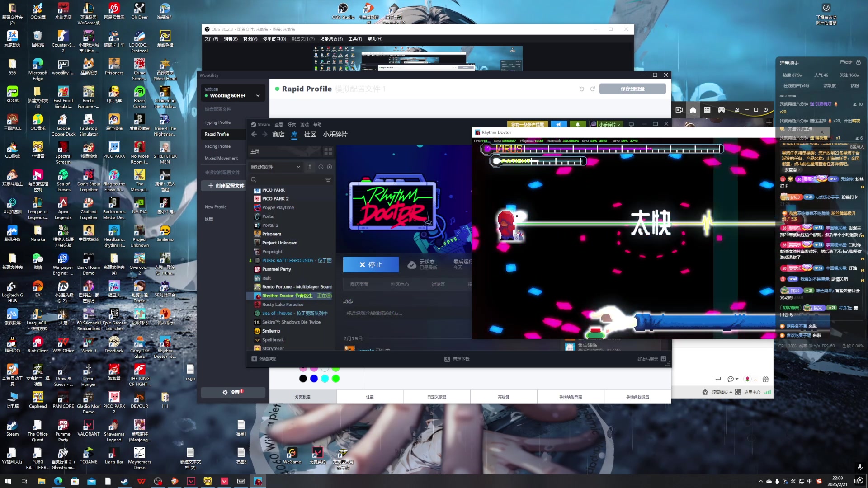Click 添加游戏 in Steam footer

(x=264, y=359)
